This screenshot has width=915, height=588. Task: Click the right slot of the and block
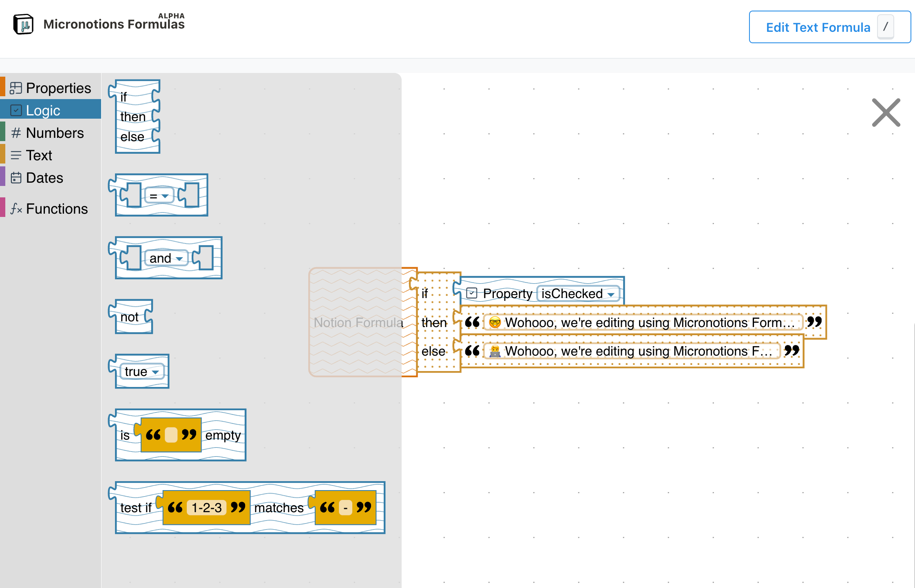203,258
